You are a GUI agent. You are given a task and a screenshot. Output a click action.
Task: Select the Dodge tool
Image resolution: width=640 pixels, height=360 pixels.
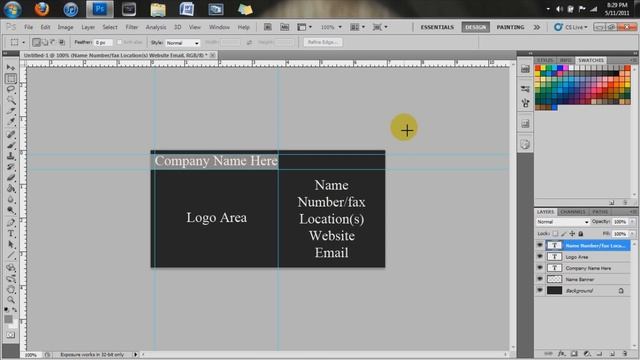11,211
